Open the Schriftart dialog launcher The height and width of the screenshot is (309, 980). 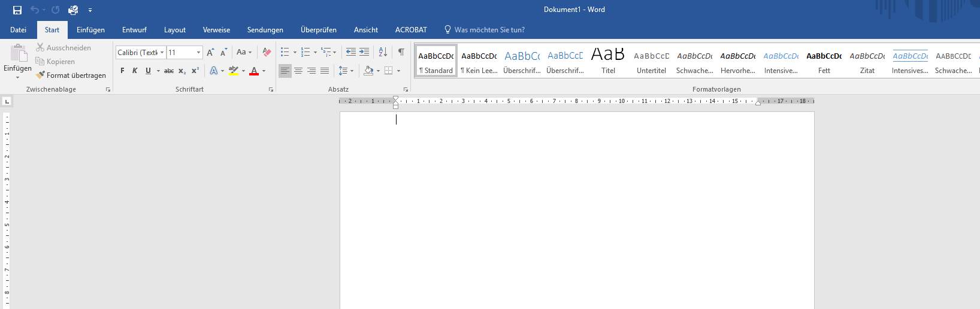271,89
